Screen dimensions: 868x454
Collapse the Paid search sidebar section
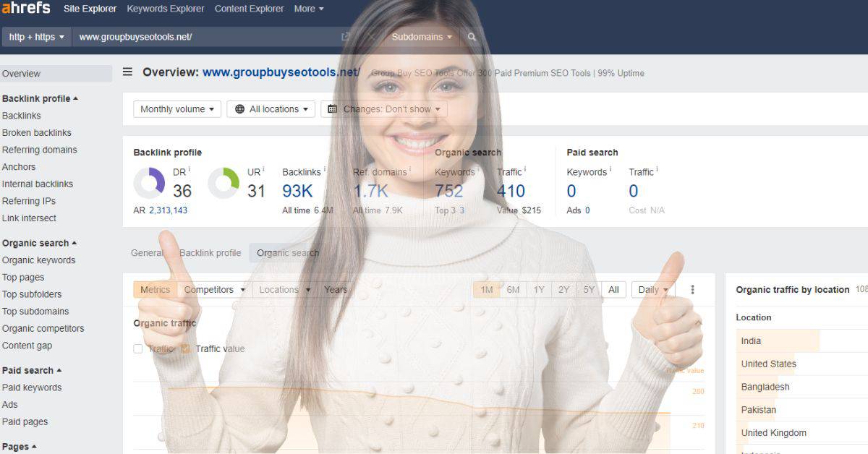tap(32, 370)
